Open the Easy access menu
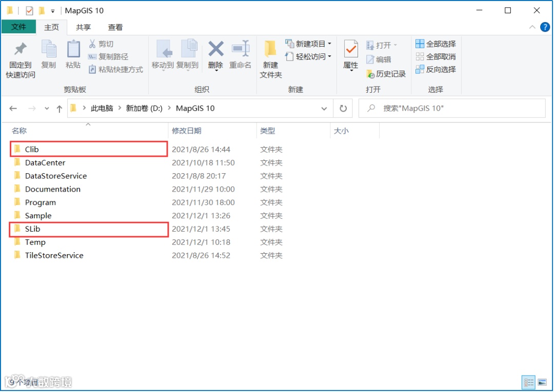554x392 pixels. (308, 56)
